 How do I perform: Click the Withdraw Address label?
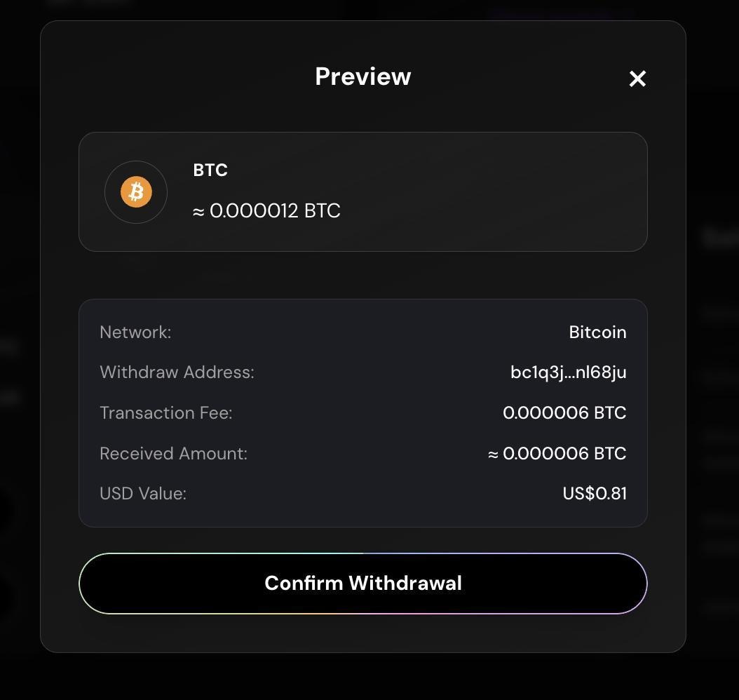point(177,372)
